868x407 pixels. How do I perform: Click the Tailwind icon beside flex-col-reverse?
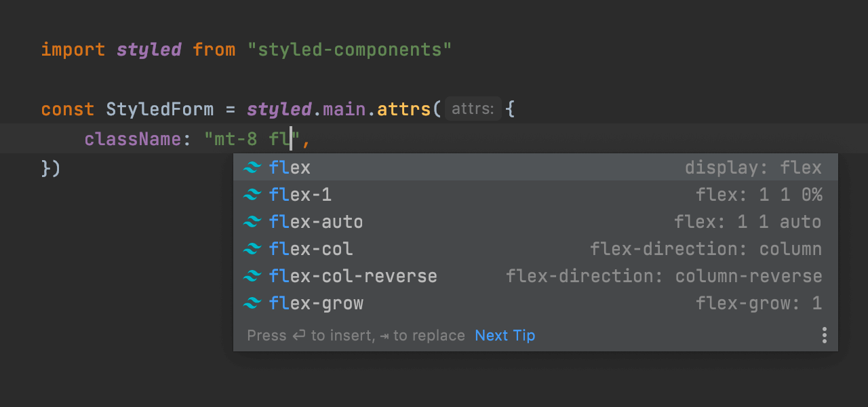click(252, 275)
